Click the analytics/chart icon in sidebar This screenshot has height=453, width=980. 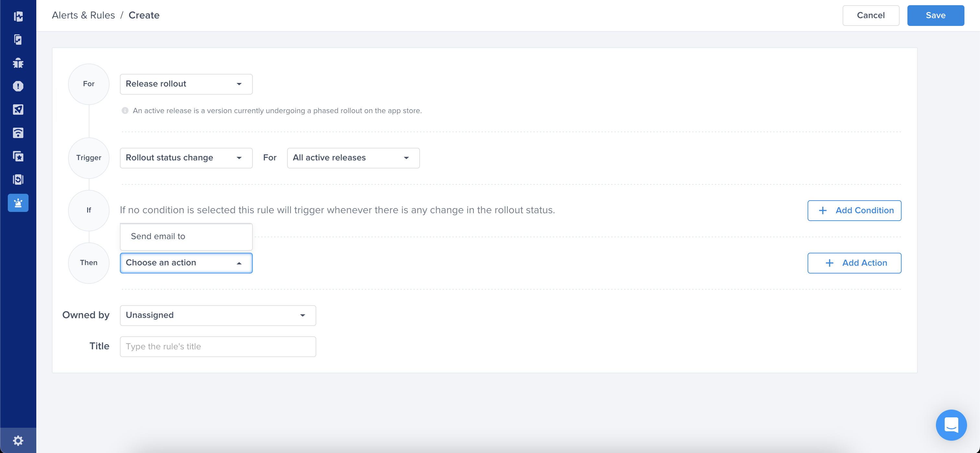17,39
